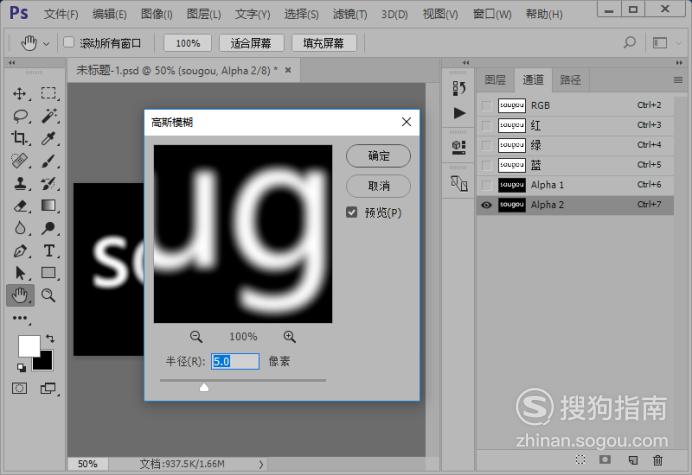This screenshot has height=475, width=692.
Task: Select the Healing Brush tool
Action: tap(20, 161)
